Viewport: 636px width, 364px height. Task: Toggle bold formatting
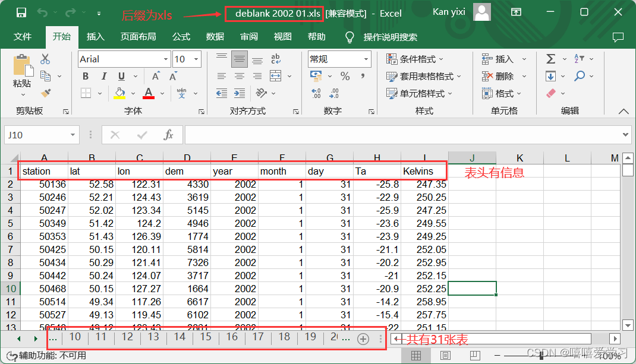click(85, 76)
